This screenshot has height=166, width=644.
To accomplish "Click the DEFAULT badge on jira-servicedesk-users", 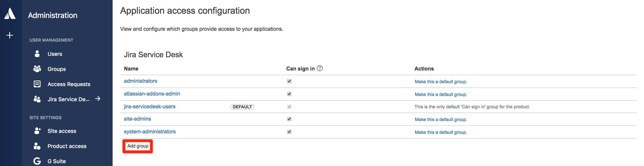I will [x=242, y=107].
